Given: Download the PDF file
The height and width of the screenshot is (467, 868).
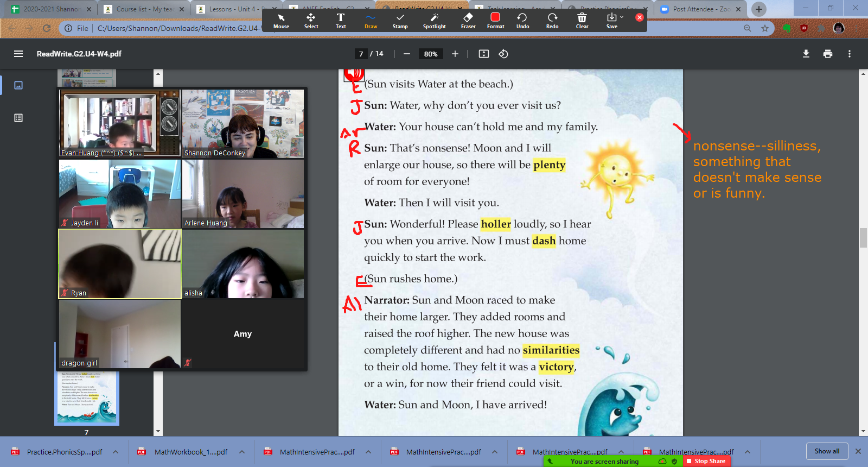Looking at the screenshot, I should (x=806, y=54).
